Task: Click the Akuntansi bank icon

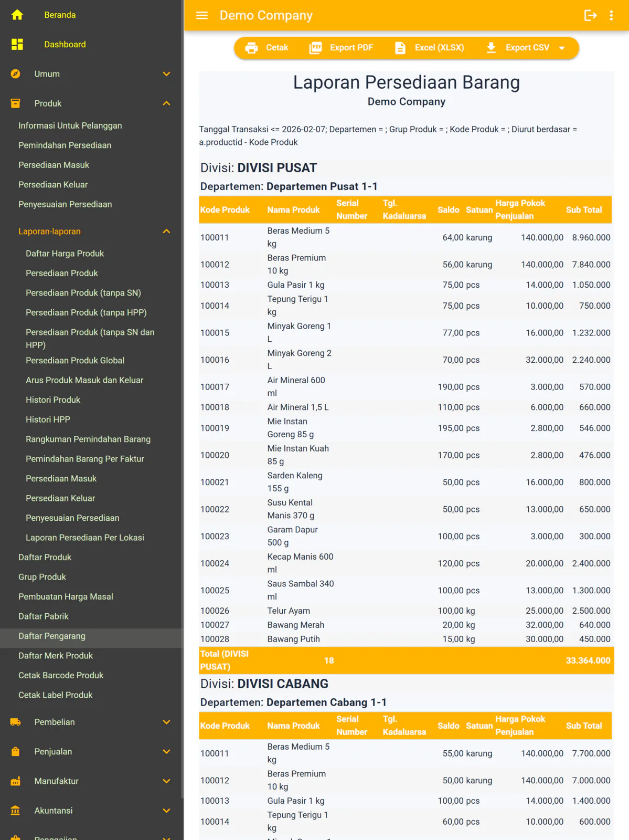Action: click(16, 810)
